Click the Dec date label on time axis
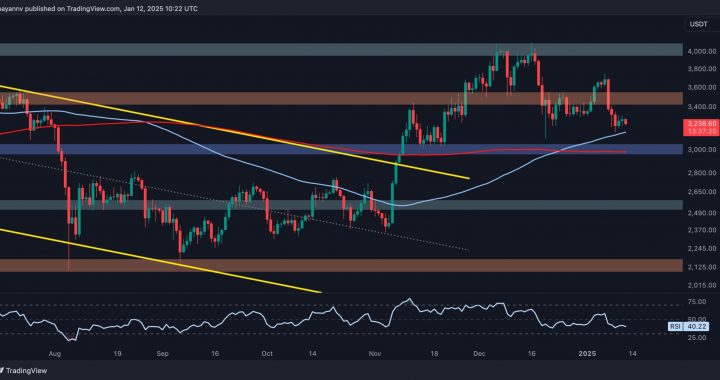720x380 pixels. (479, 354)
